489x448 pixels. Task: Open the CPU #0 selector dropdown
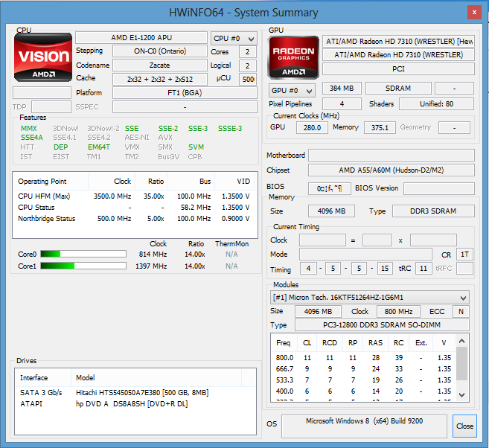(233, 38)
